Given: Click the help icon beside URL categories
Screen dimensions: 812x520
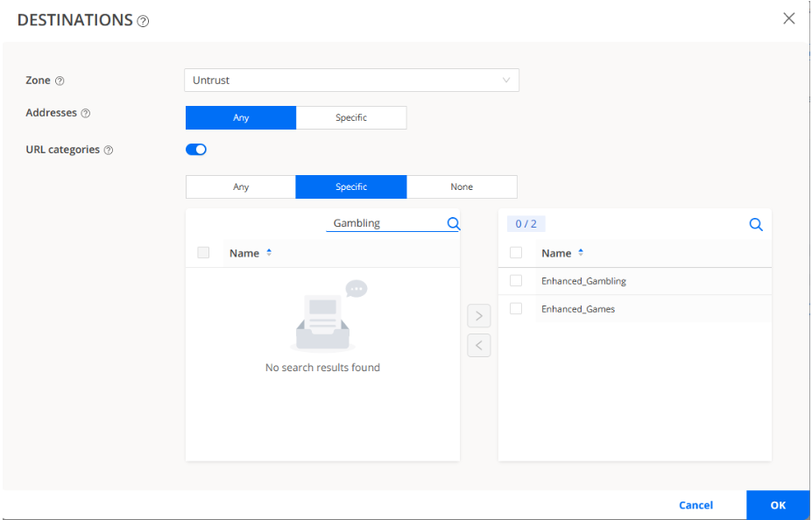Looking at the screenshot, I should (x=109, y=150).
